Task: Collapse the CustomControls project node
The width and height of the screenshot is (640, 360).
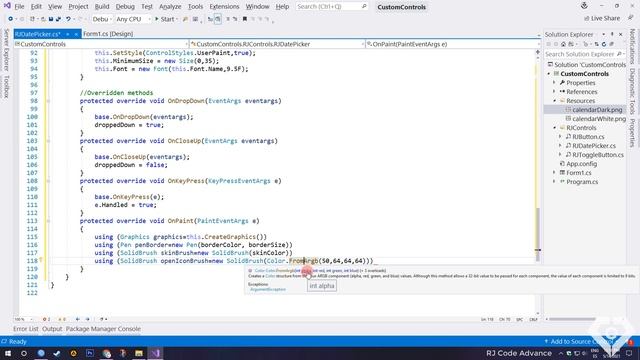Action: tap(549, 74)
